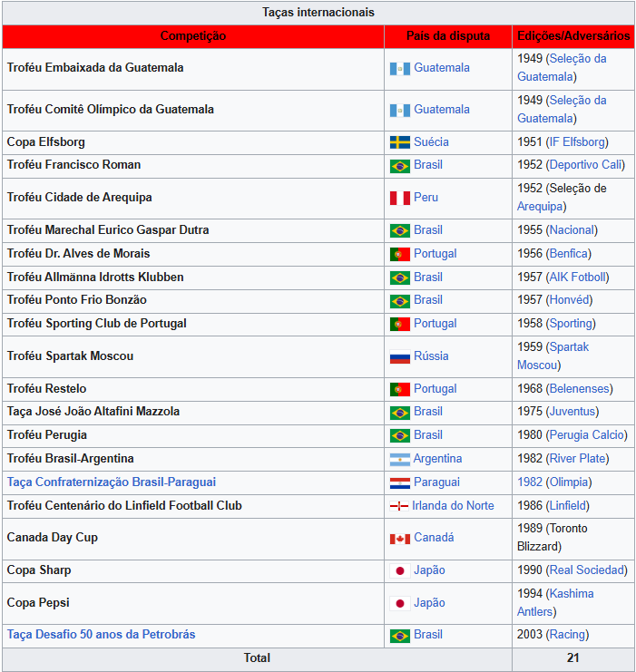Click the País da disputa column header

click(x=447, y=36)
